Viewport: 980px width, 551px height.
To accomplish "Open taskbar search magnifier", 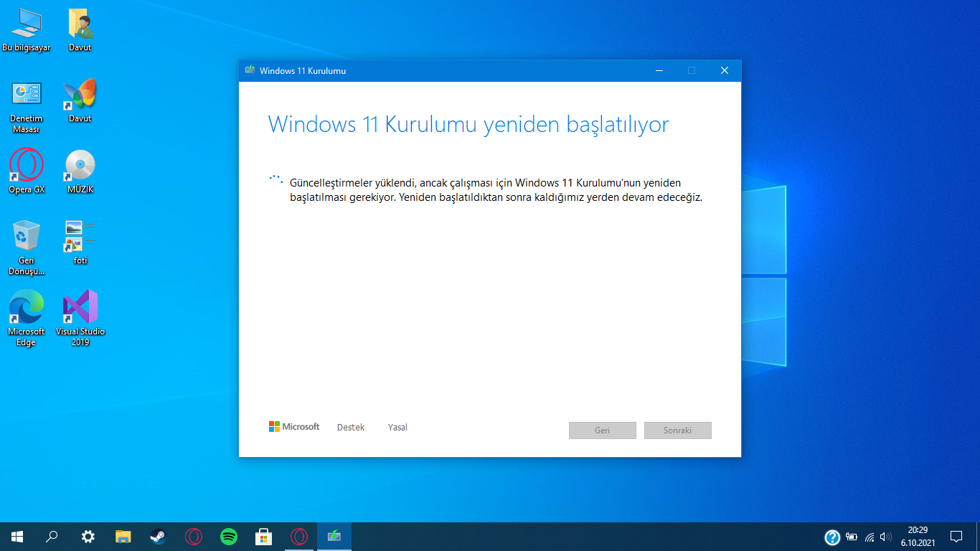I will tap(52, 537).
